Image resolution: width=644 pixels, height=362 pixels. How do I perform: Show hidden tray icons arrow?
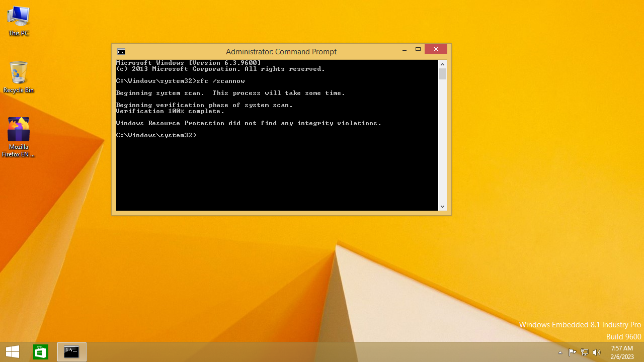560,352
